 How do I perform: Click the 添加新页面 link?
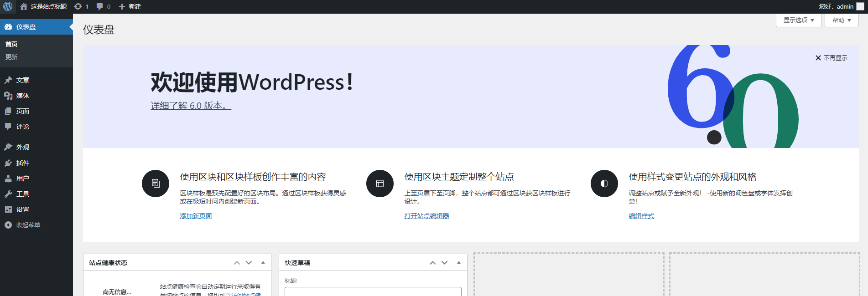[196, 216]
